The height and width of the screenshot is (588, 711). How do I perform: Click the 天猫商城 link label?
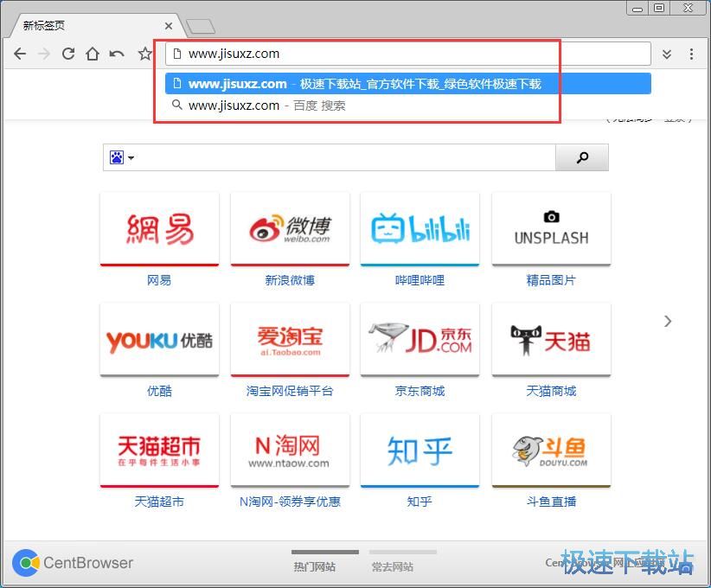tap(551, 391)
